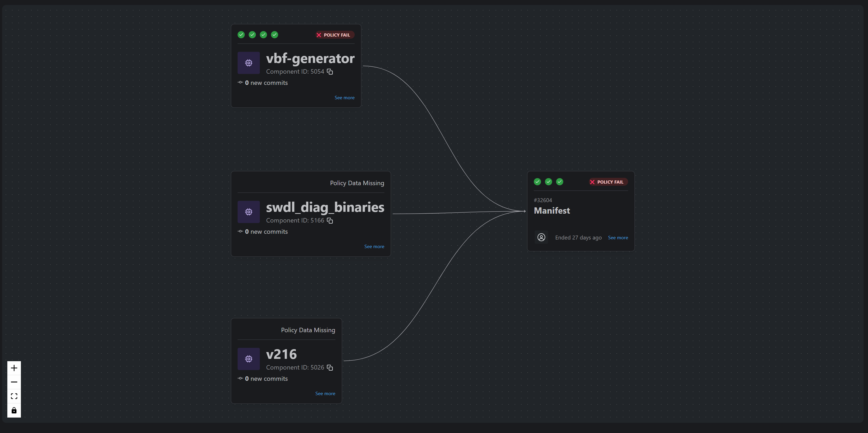Image resolution: width=868 pixels, height=433 pixels.
Task: Click the fit-to-screen icon in the bottom-left controls
Action: (14, 396)
